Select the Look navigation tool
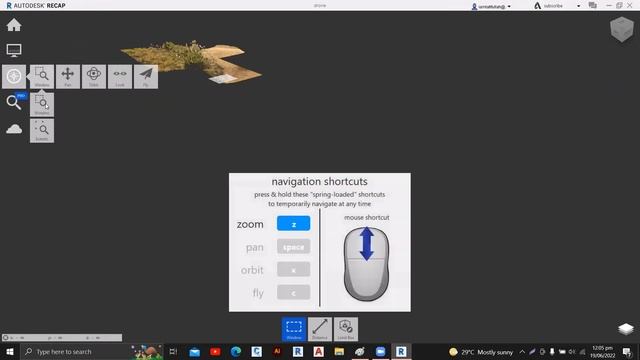The width and height of the screenshot is (640, 360). (120, 76)
